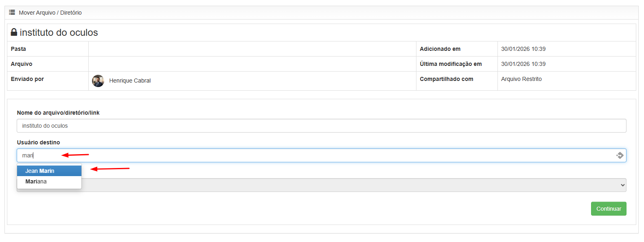644x242 pixels.
Task: Click the Última modificação em date value
Action: (x=523, y=64)
